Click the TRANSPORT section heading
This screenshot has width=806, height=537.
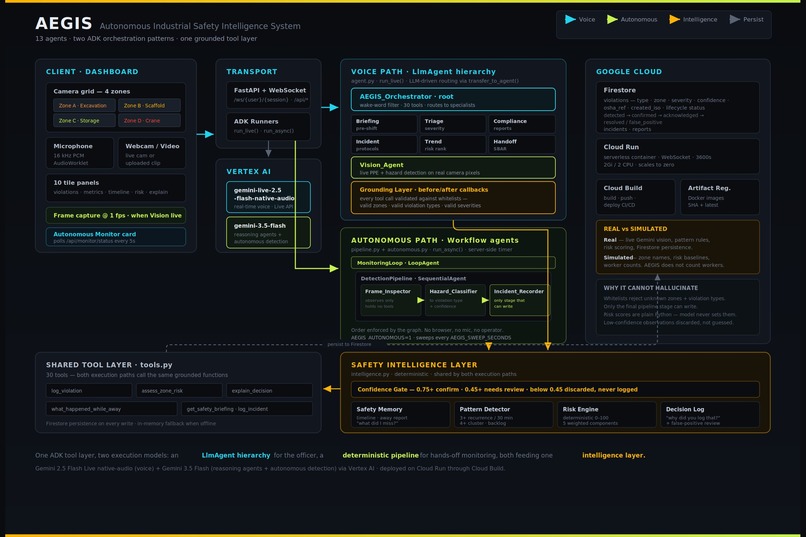click(252, 72)
